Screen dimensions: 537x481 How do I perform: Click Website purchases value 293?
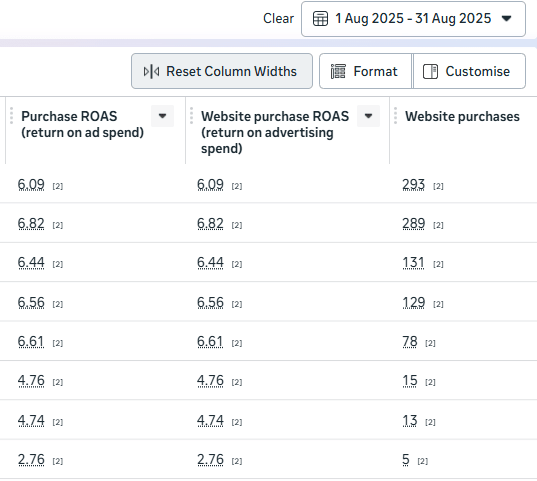click(x=414, y=185)
